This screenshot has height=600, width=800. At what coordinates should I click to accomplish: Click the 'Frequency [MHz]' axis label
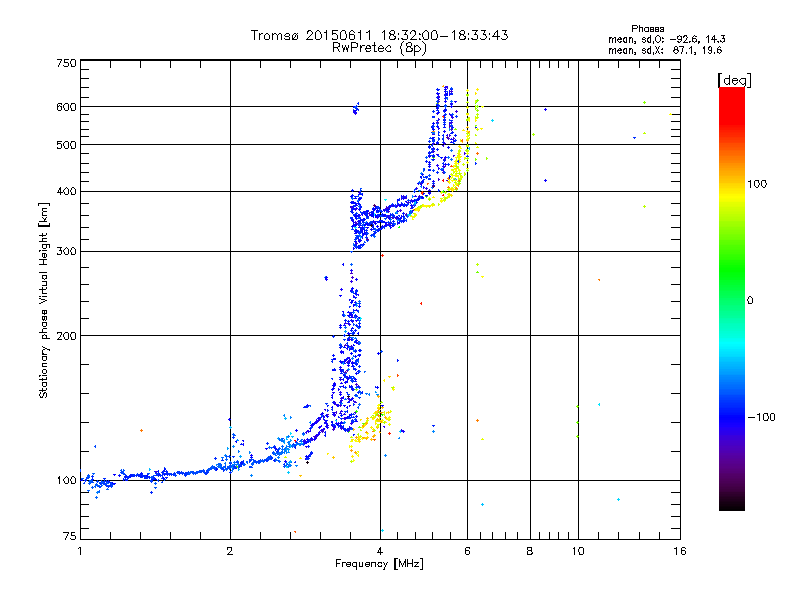379,564
